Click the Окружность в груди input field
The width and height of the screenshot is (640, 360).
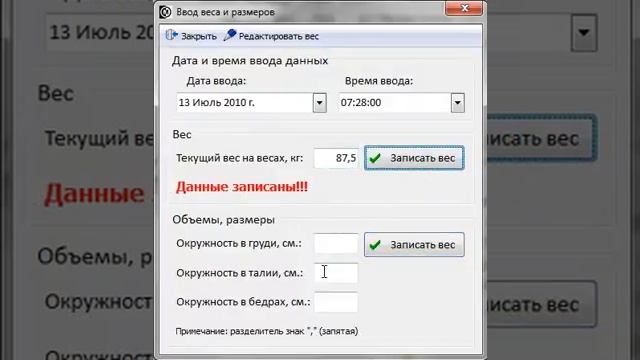(x=336, y=244)
